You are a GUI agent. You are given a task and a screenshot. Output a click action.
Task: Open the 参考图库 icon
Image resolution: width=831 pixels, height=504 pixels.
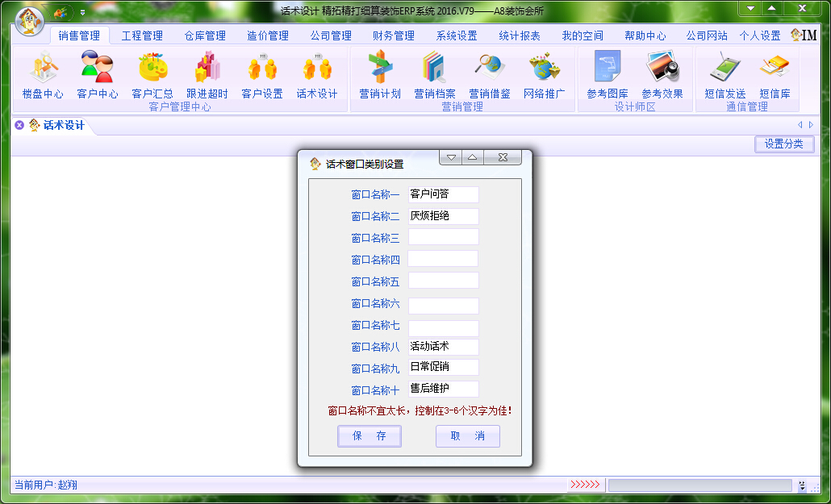[608, 75]
